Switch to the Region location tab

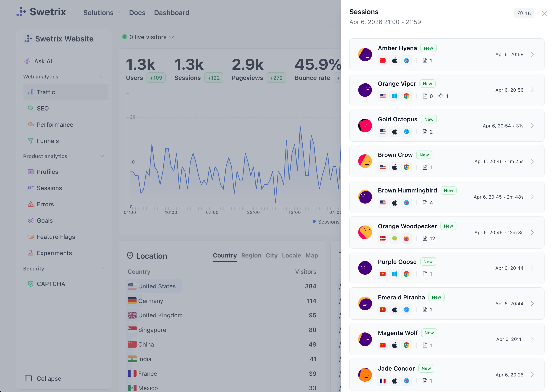coord(251,255)
